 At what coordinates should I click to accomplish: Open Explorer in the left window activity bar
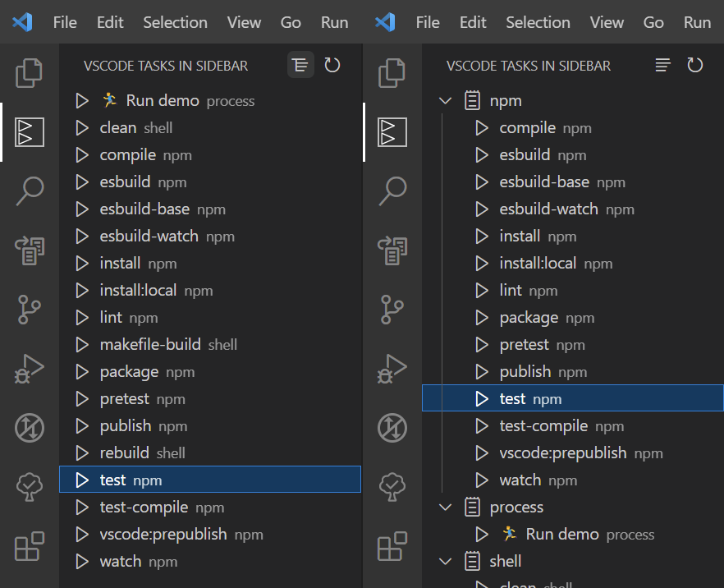(x=29, y=73)
